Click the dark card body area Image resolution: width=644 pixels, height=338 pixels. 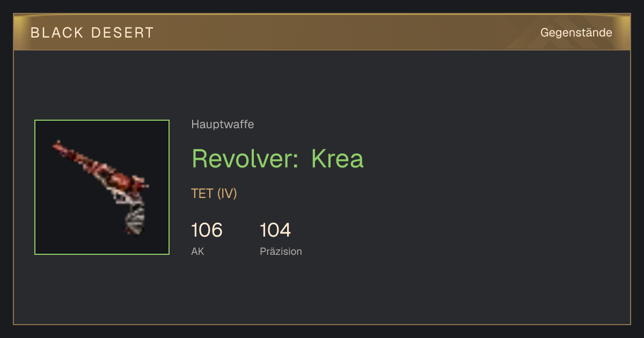point(322,187)
